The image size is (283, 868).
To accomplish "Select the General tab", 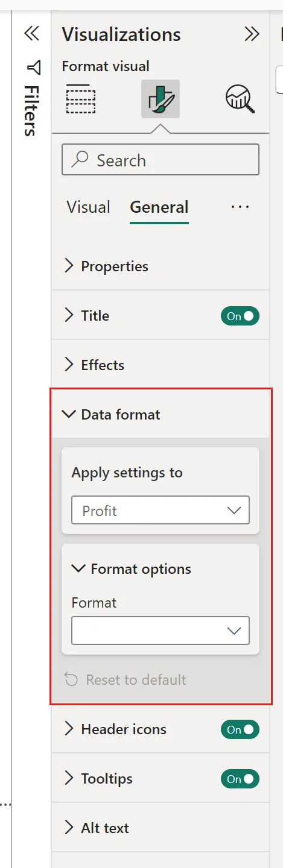I will (159, 207).
